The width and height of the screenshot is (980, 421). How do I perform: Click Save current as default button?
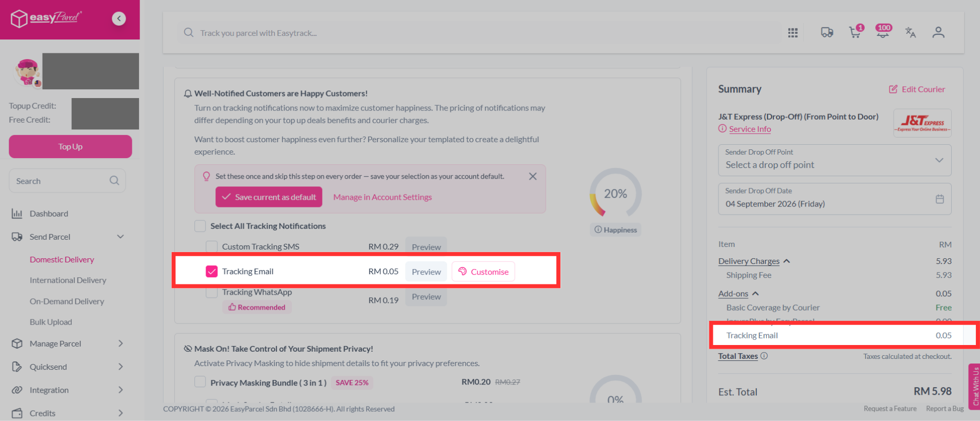(x=269, y=197)
